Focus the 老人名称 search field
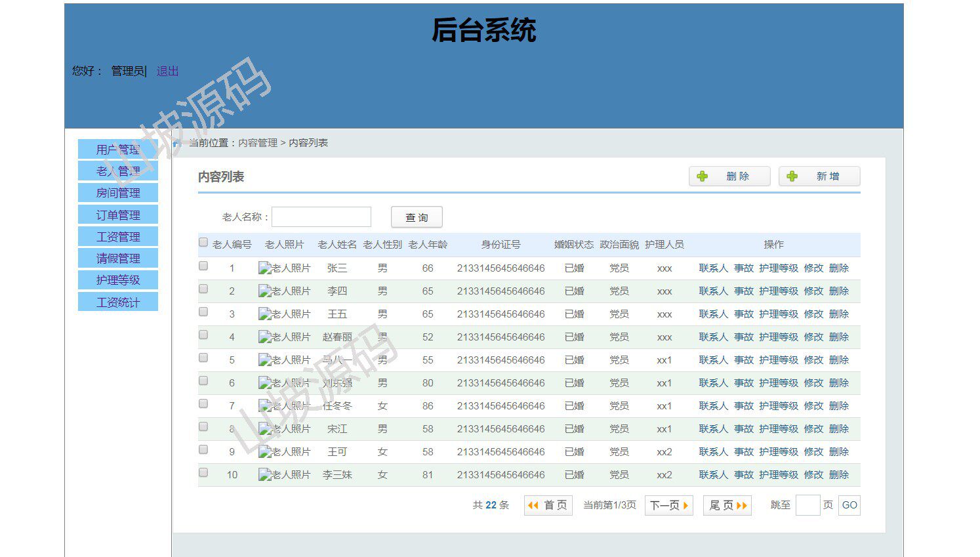The height and width of the screenshot is (557, 980). [x=321, y=217]
